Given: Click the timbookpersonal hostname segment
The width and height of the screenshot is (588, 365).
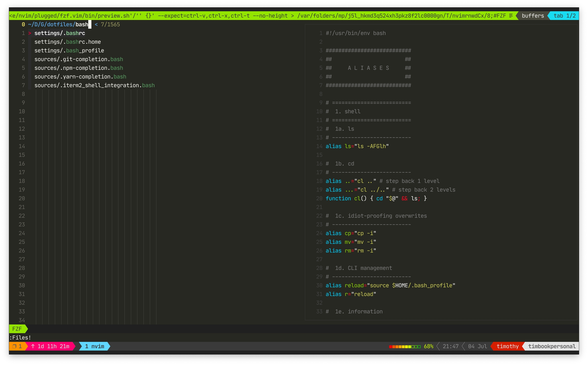Looking at the screenshot, I should 552,346.
